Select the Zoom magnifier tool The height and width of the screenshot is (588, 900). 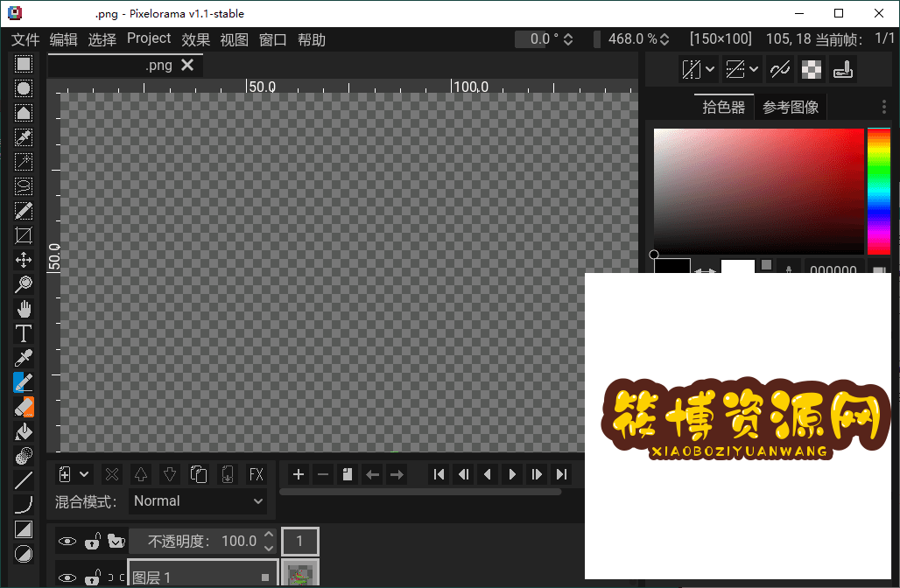click(24, 284)
